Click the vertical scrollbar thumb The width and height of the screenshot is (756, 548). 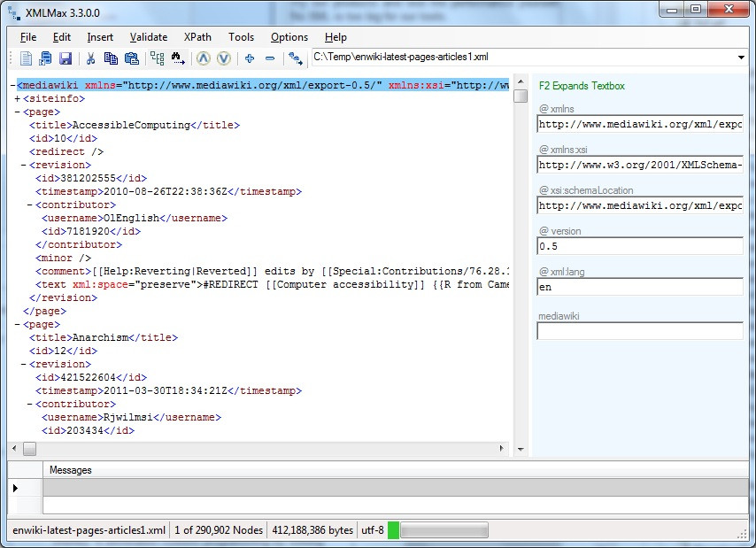click(x=521, y=96)
